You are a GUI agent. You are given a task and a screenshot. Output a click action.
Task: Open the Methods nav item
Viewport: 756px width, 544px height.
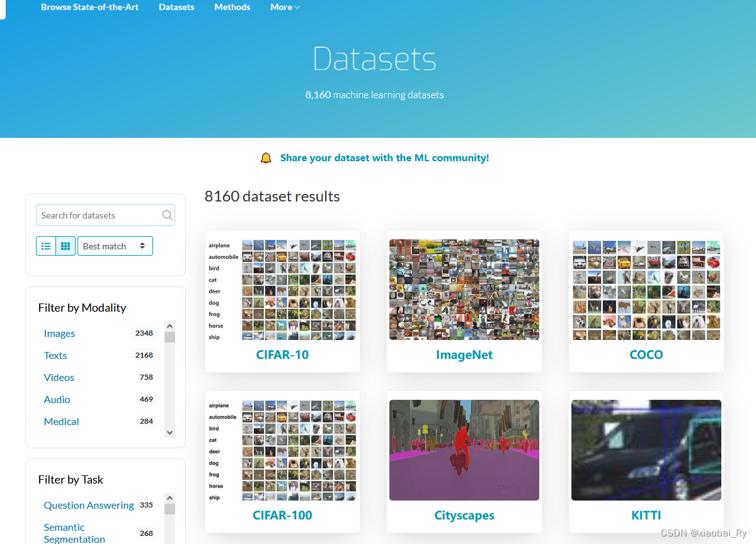[232, 7]
